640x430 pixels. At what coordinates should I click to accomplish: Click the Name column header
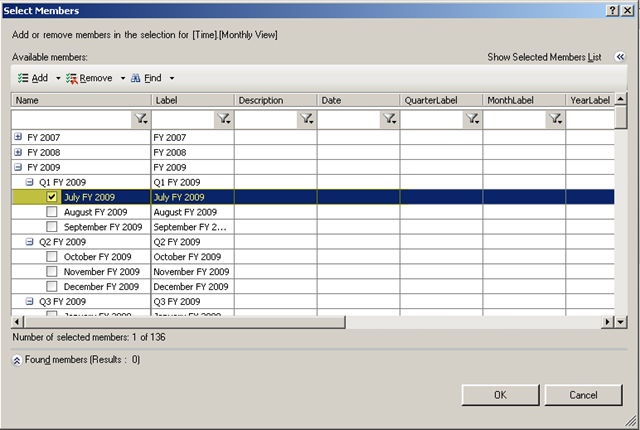[81, 100]
